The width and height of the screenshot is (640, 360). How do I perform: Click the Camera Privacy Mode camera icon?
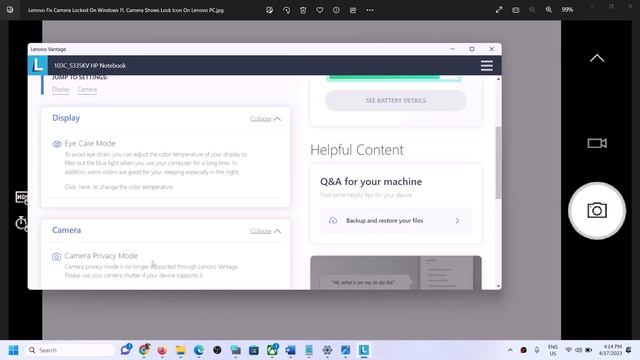tap(56, 256)
